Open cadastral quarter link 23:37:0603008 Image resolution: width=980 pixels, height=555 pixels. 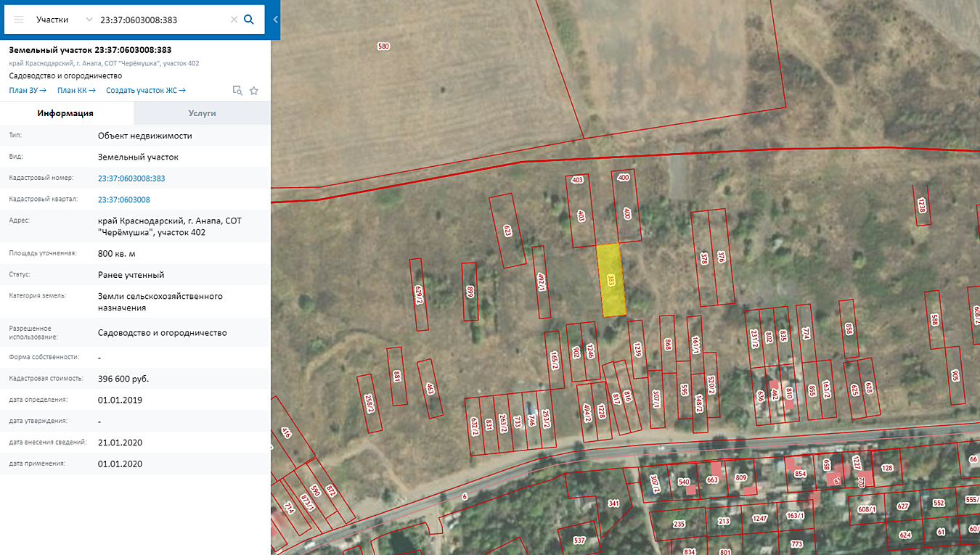pyautogui.click(x=124, y=200)
